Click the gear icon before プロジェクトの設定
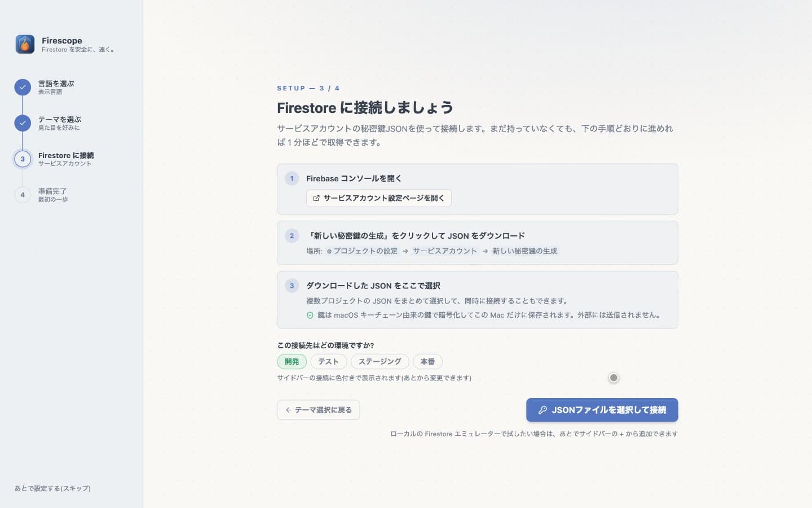 (329, 251)
